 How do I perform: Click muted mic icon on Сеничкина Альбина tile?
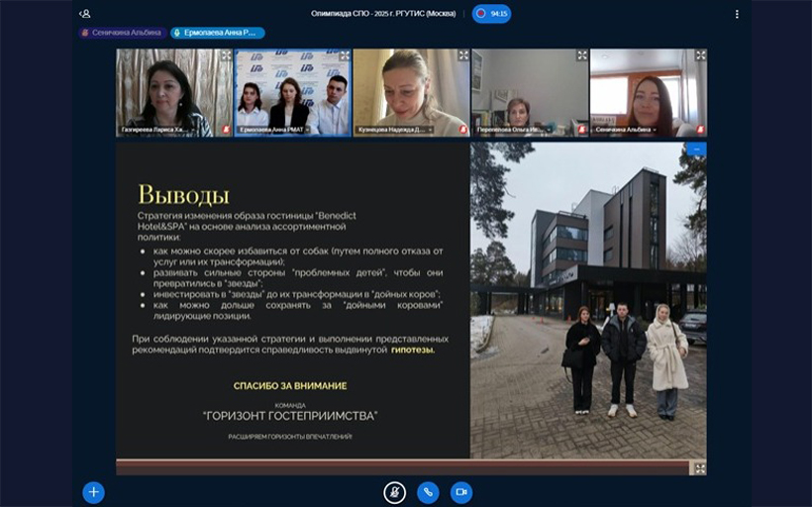click(x=700, y=130)
